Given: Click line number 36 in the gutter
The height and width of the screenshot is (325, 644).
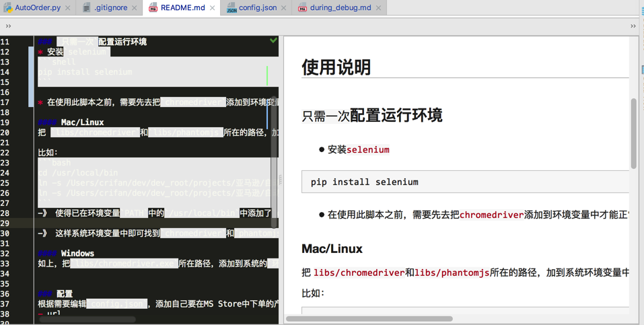Looking at the screenshot, I should point(5,294).
